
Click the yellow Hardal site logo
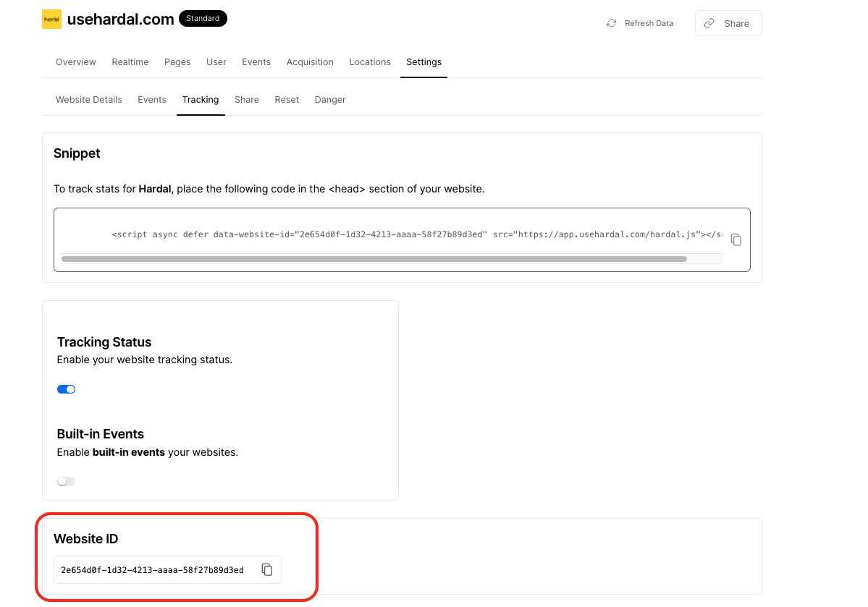coord(51,20)
